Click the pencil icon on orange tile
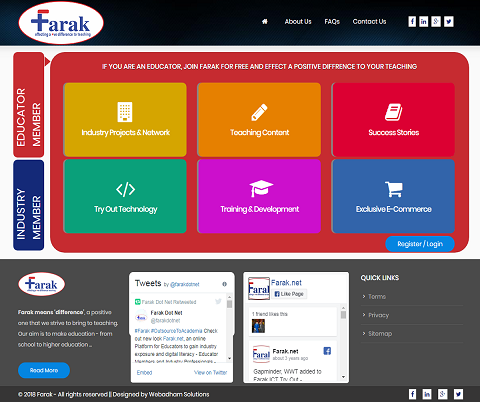The width and height of the screenshot is (480, 402). point(259,112)
